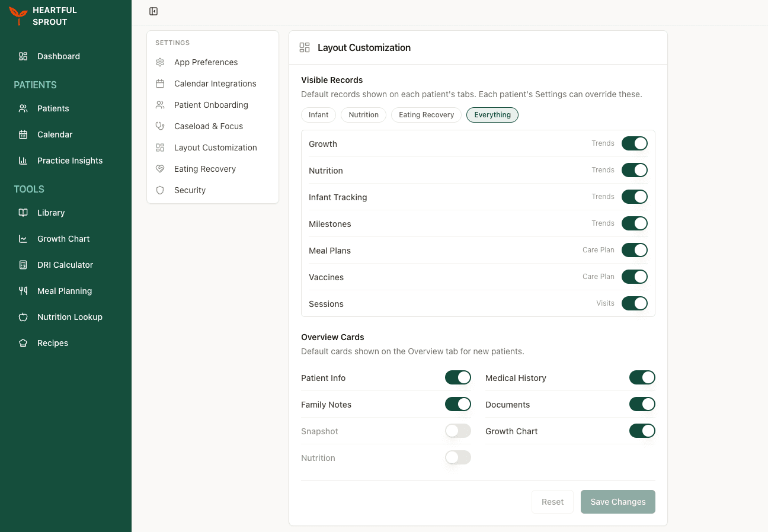Click the Dashboard grid icon
Screen dimensions: 768x532
click(x=23, y=56)
